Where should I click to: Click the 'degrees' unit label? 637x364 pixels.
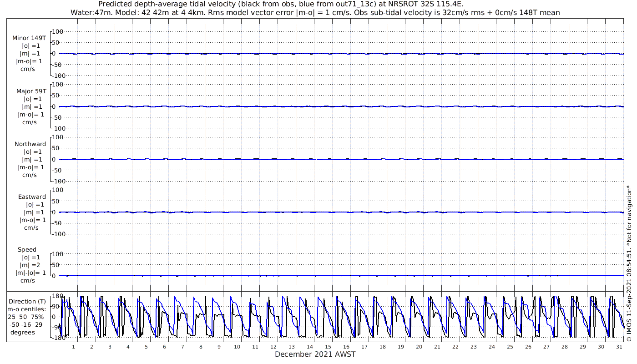coord(23,333)
